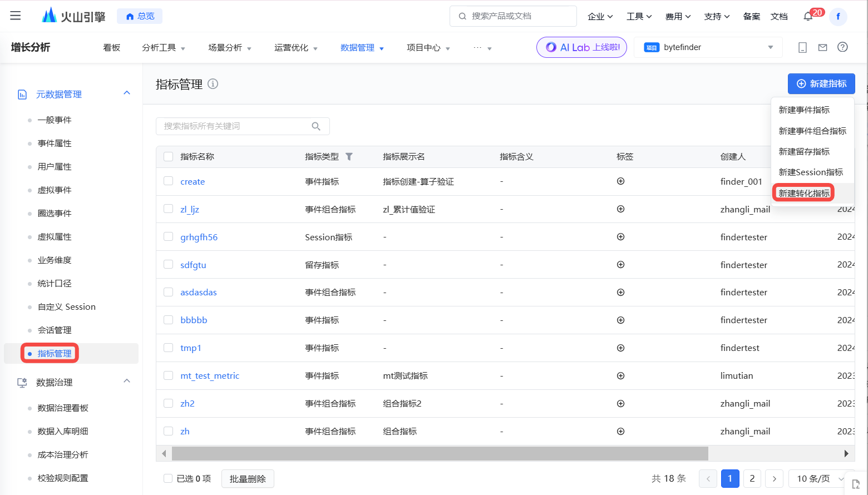Add tag for the grhgfh56 row

pos(620,237)
